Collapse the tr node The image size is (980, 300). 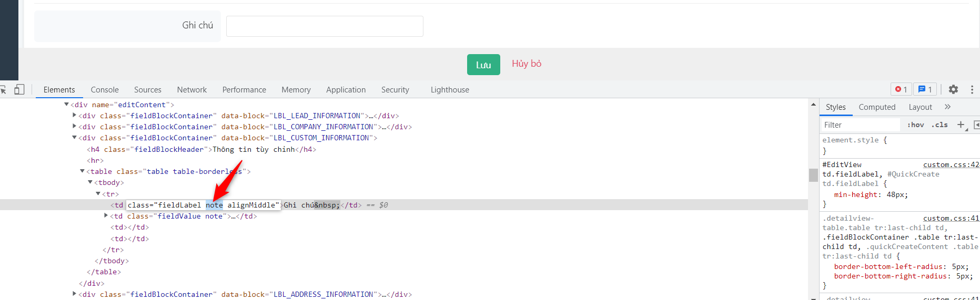click(x=98, y=194)
